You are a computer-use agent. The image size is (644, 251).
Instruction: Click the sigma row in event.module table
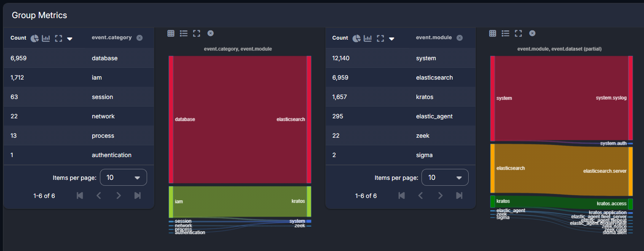400,155
